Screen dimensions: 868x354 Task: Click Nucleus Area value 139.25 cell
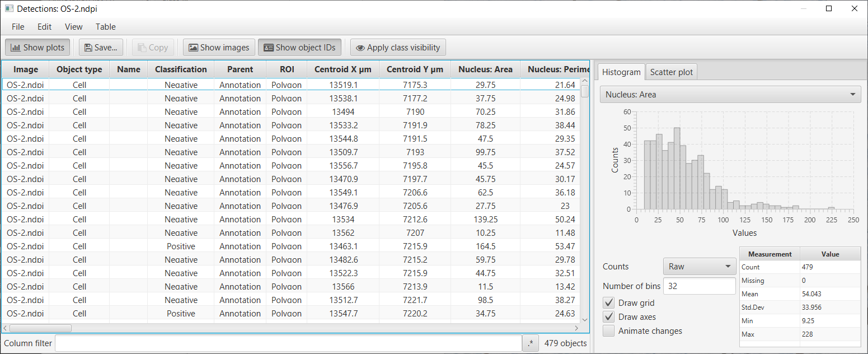(485, 220)
